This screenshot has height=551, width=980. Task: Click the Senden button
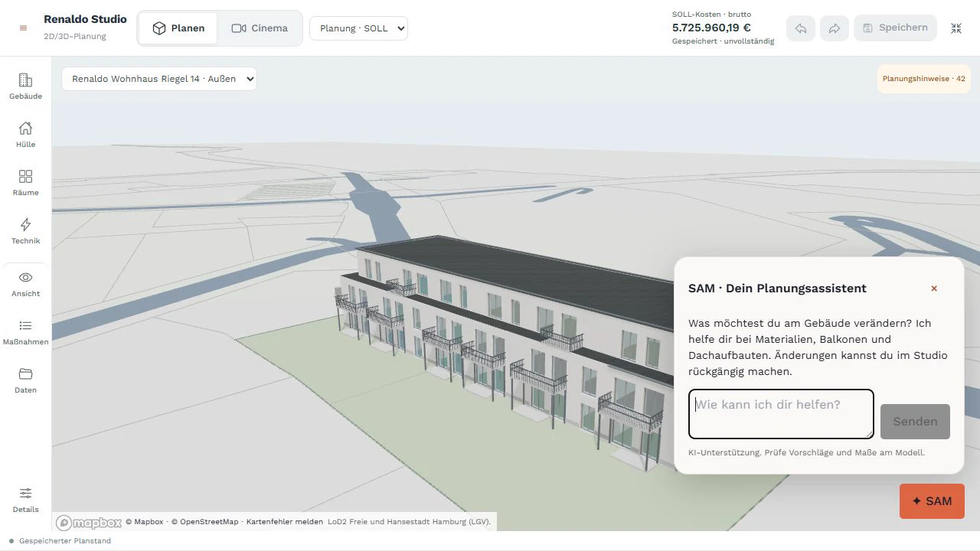click(915, 422)
